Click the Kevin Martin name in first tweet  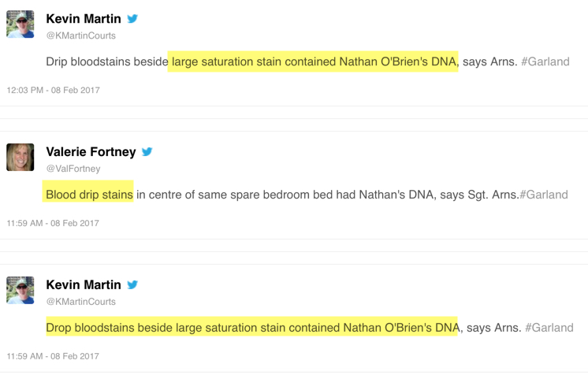(x=84, y=19)
